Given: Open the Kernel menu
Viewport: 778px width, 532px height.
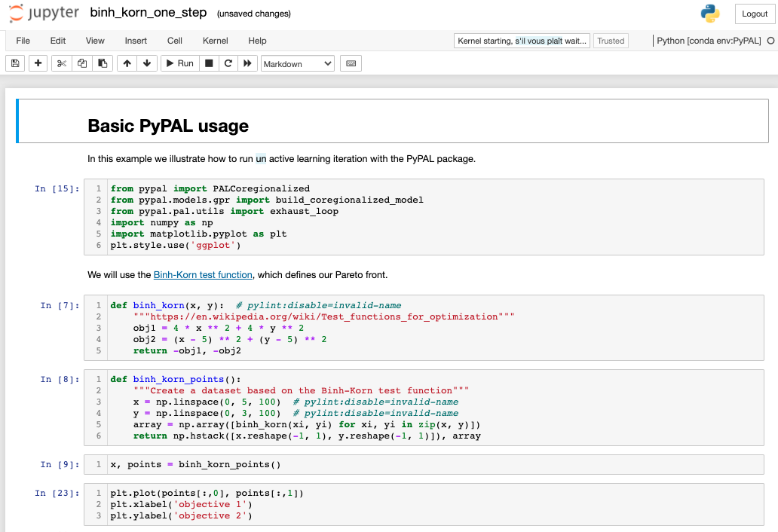Looking at the screenshot, I should click(x=216, y=41).
